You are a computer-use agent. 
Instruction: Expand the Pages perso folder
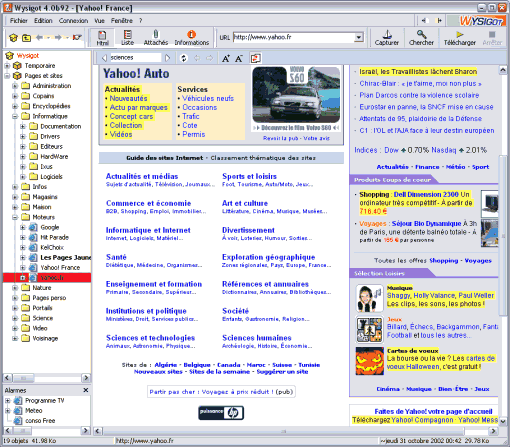[15, 298]
